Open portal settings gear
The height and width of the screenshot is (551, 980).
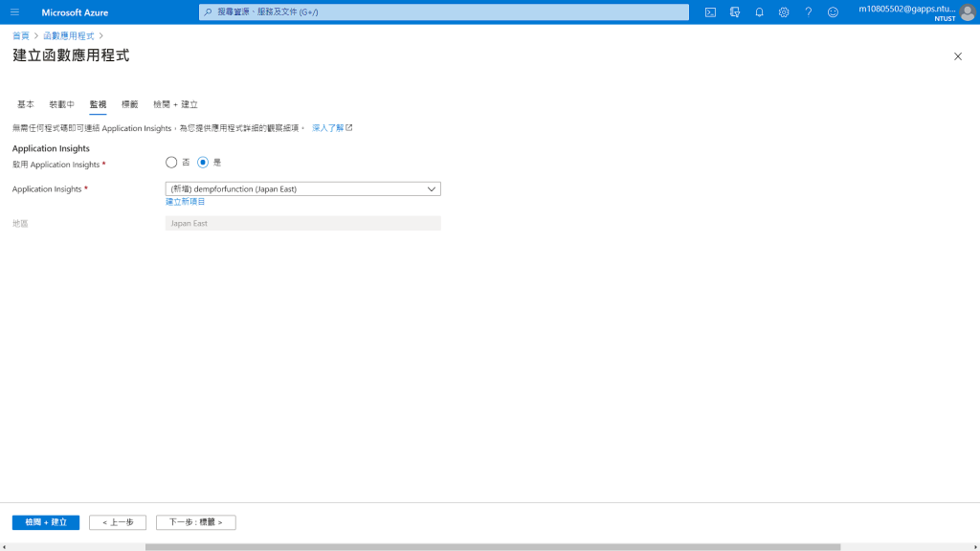point(784,11)
